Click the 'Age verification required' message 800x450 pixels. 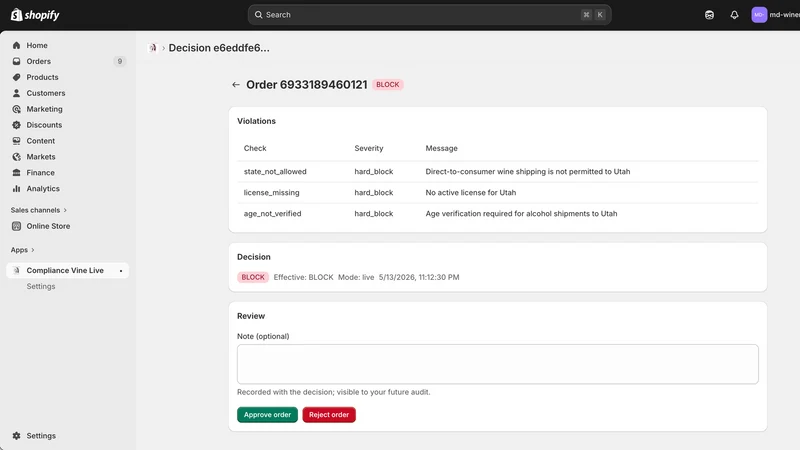click(x=521, y=213)
